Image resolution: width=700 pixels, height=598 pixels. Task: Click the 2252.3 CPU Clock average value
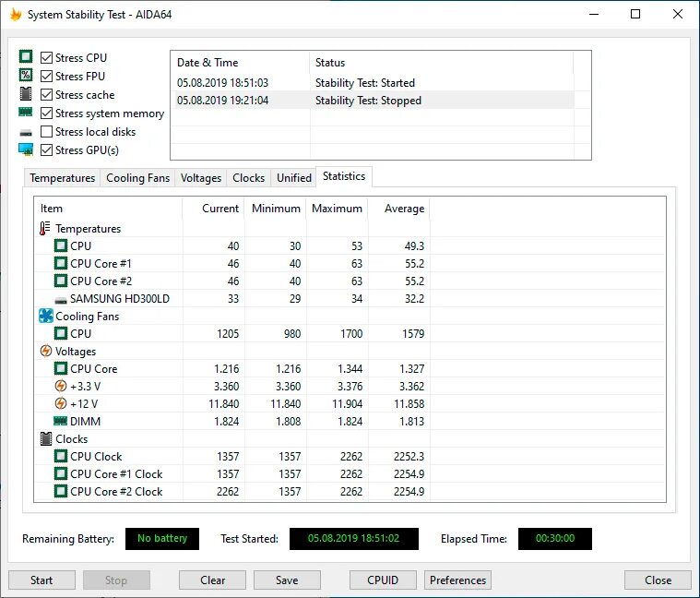coord(409,457)
